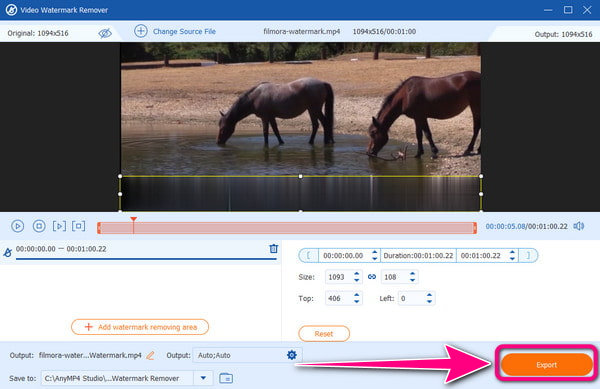Mute the audio with speaker icon
The width and height of the screenshot is (600, 389).
click(579, 226)
